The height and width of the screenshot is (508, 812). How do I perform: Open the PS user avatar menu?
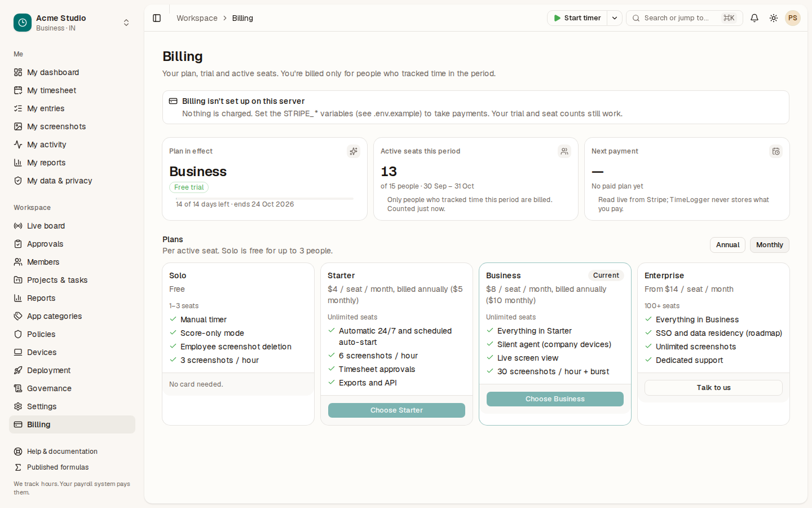tap(793, 18)
